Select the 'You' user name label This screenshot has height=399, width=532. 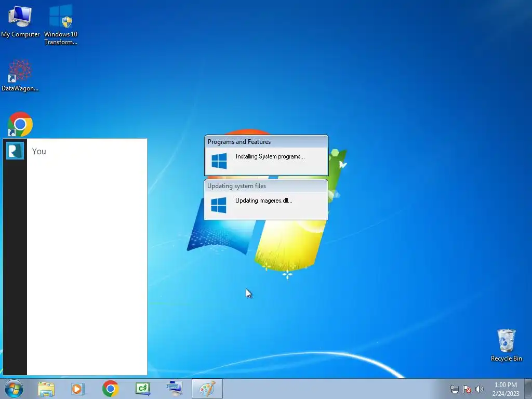[39, 151]
